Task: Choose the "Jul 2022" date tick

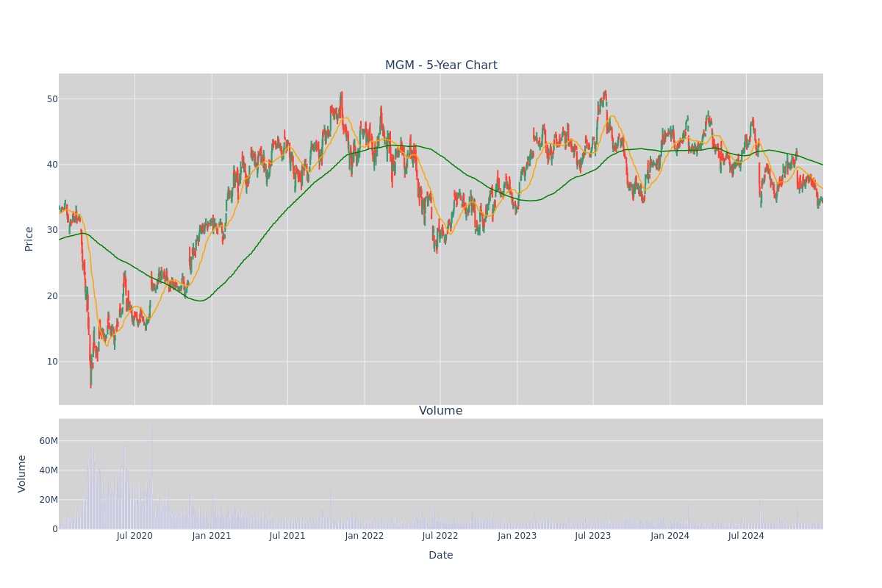Action: (440, 536)
